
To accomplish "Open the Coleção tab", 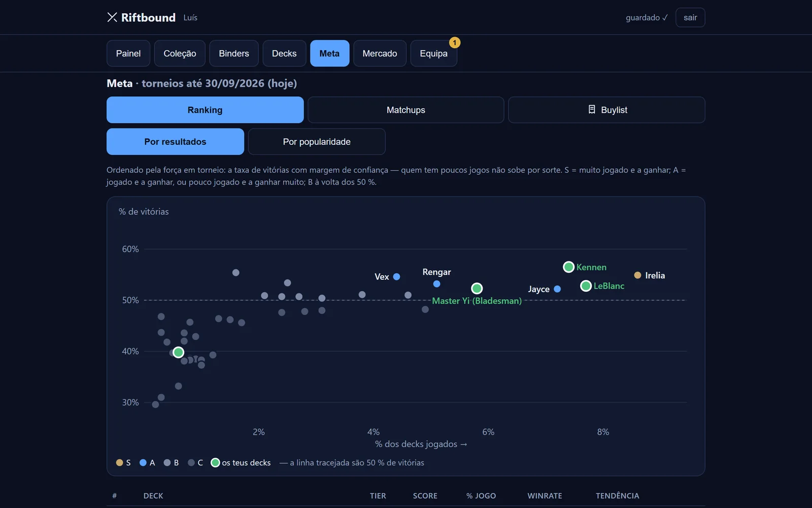I will click(180, 53).
